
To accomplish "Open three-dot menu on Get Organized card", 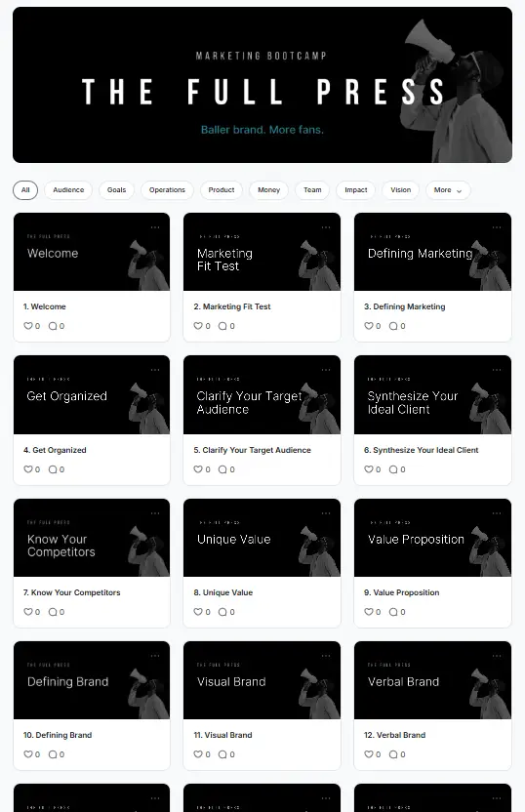I will point(155,370).
